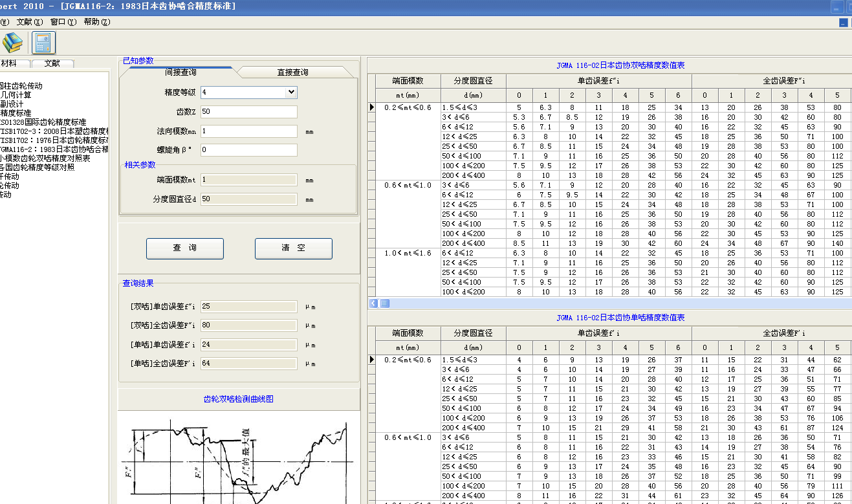Viewport: 852px width, 504px height.
Task: Select tree item 副设计
Action: pyautogui.click(x=12, y=104)
